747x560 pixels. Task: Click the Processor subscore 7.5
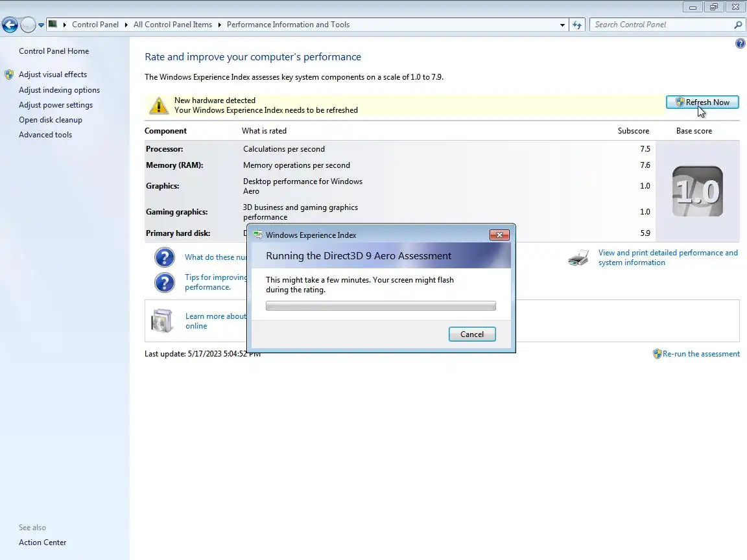[x=645, y=149]
